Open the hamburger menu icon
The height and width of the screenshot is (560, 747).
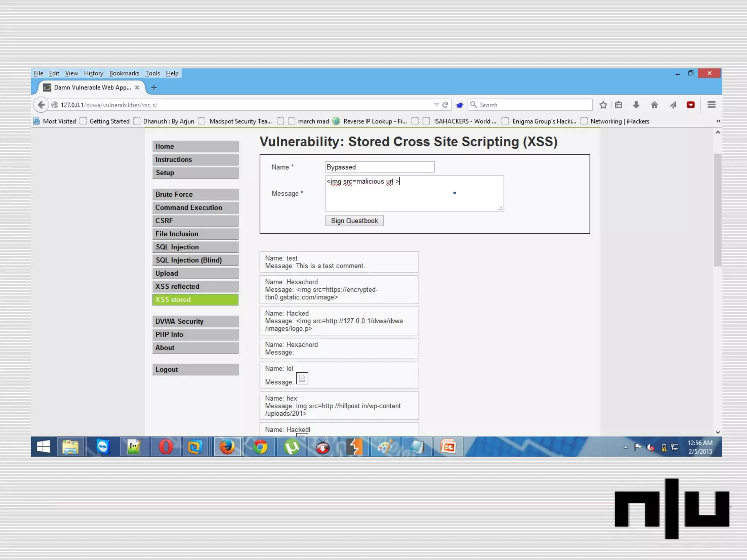pyautogui.click(x=711, y=105)
